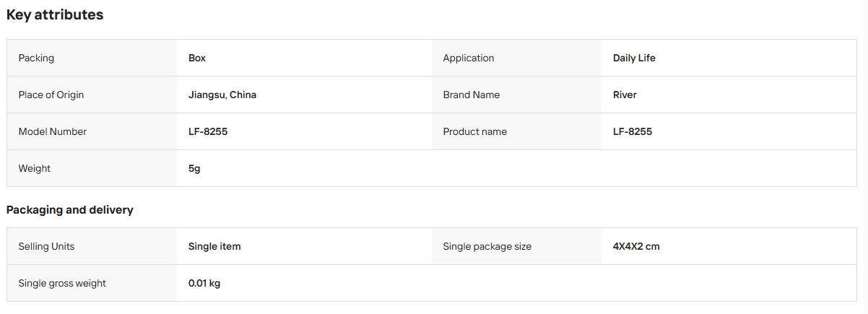The width and height of the screenshot is (868, 314).
Task: Click the Key attributes heading
Action: point(55,14)
